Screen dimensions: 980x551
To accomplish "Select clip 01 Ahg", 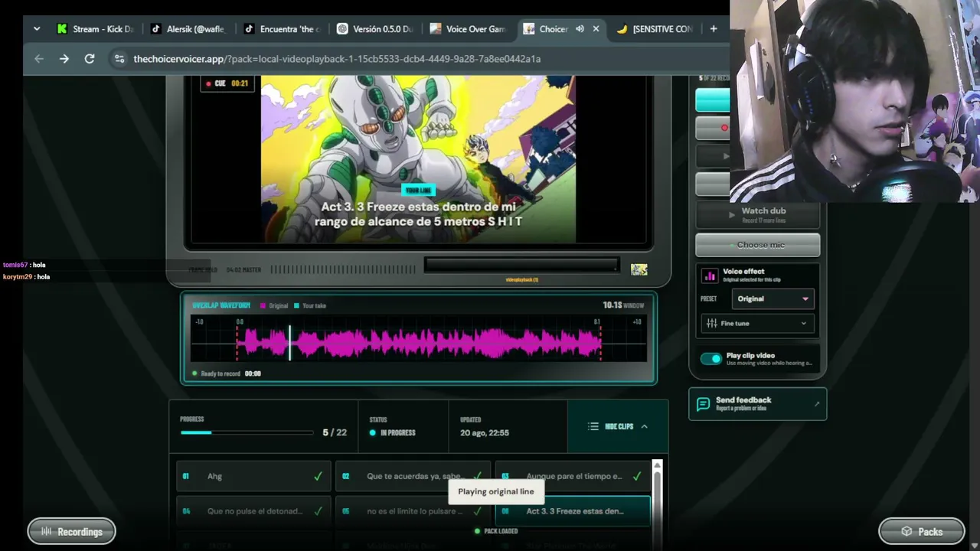I will (x=253, y=476).
